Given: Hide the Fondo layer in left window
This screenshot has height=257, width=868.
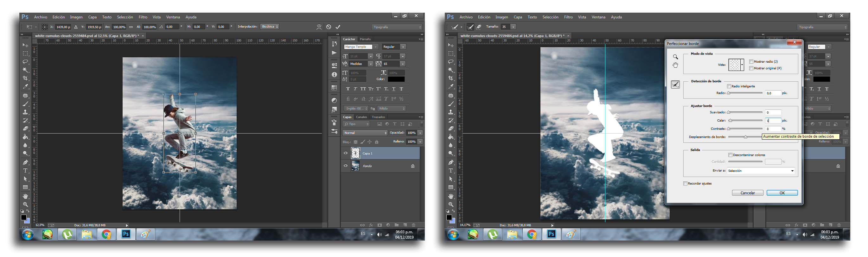Looking at the screenshot, I should click(345, 166).
